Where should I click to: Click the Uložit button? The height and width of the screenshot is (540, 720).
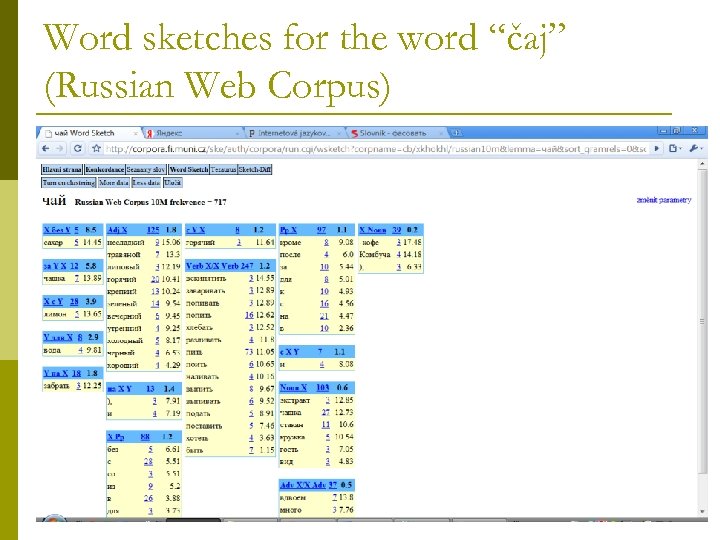(173, 183)
